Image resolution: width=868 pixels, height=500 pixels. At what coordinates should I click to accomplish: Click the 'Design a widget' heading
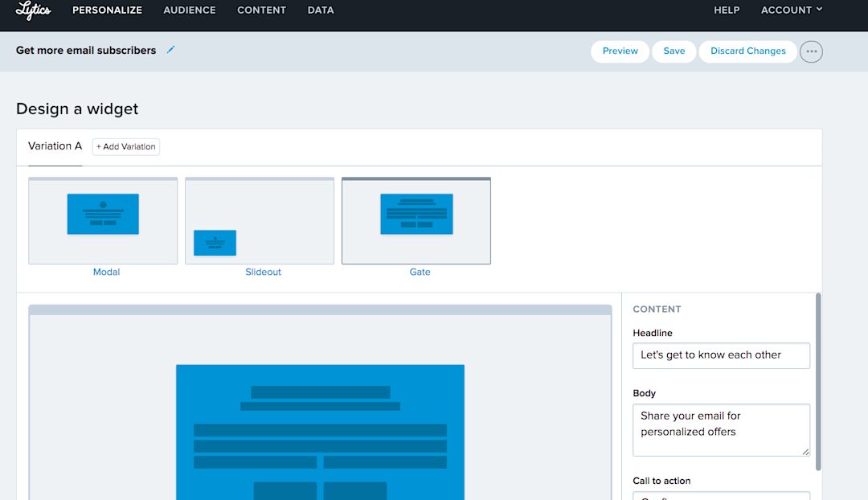[77, 109]
